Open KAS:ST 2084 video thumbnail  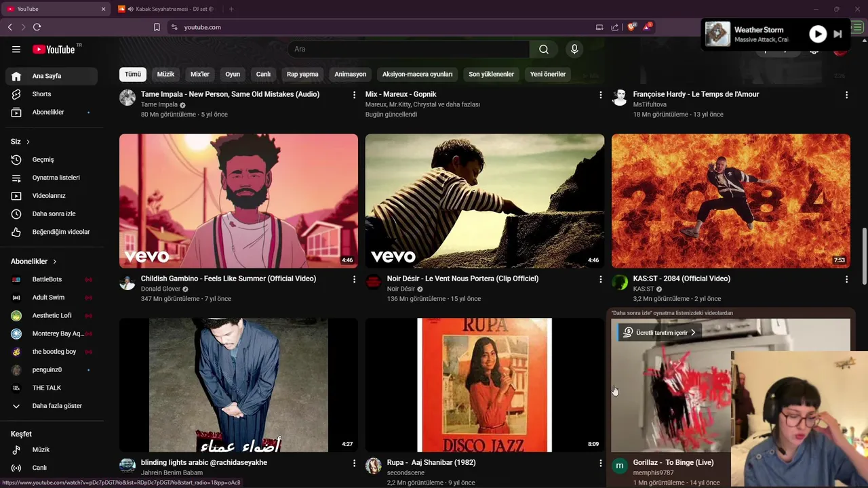731,201
